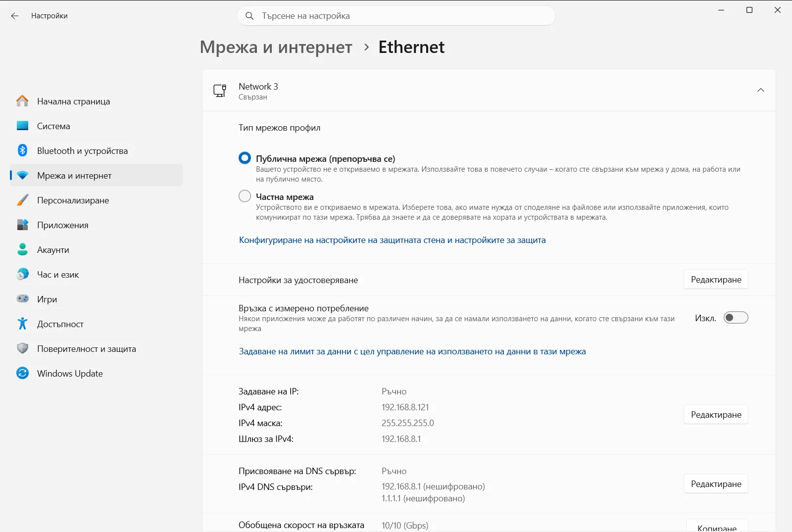792x532 pixels.
Task: Click Редактиране for authentication settings
Action: click(x=716, y=280)
